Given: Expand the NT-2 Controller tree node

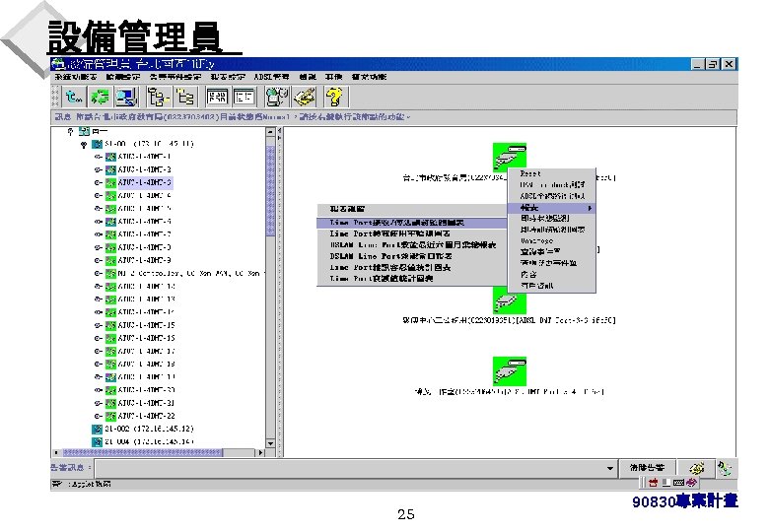Looking at the screenshot, I should pyautogui.click(x=98, y=273).
